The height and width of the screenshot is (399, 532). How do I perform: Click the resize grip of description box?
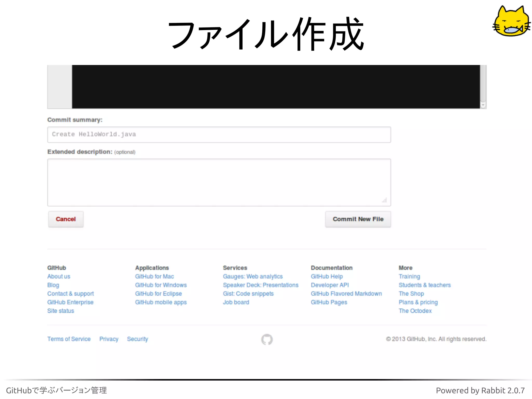(x=384, y=200)
